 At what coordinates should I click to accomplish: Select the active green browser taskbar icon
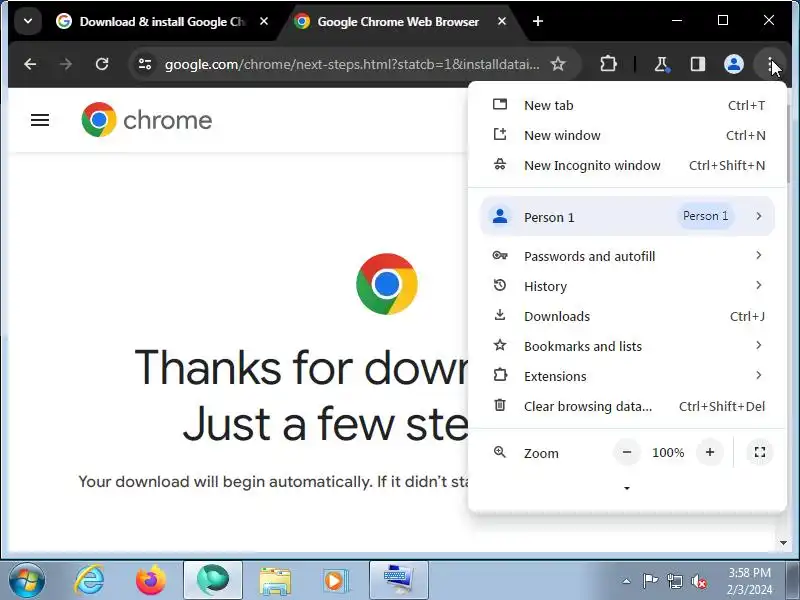[213, 580]
